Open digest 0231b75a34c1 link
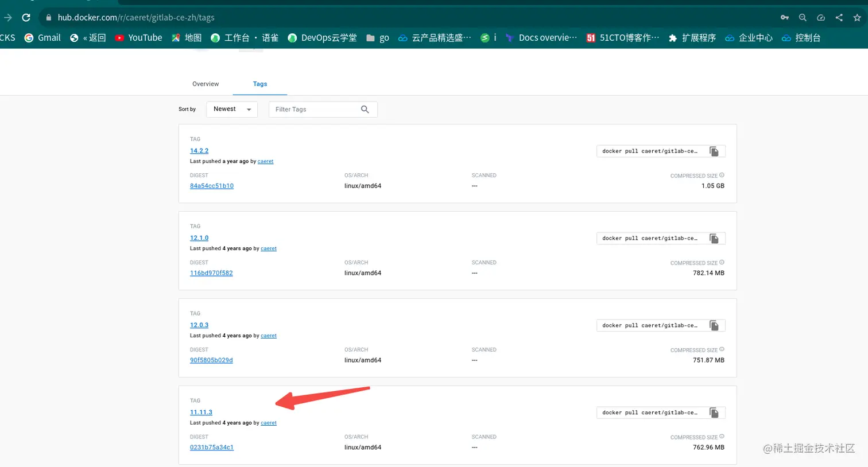This screenshot has width=868, height=467. [x=212, y=447]
